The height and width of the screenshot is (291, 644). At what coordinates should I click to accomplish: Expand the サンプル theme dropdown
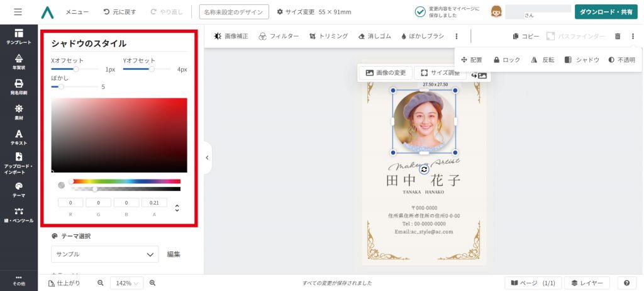tap(104, 254)
